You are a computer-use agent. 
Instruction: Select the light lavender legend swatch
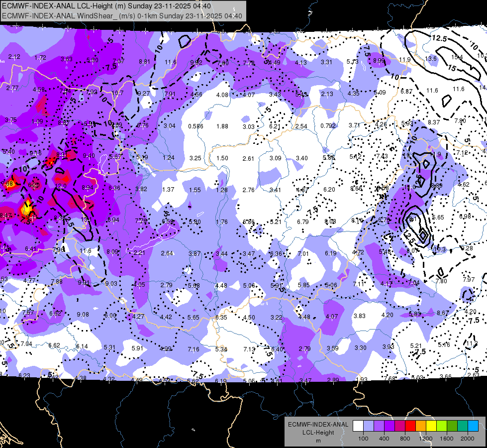pos(369,426)
